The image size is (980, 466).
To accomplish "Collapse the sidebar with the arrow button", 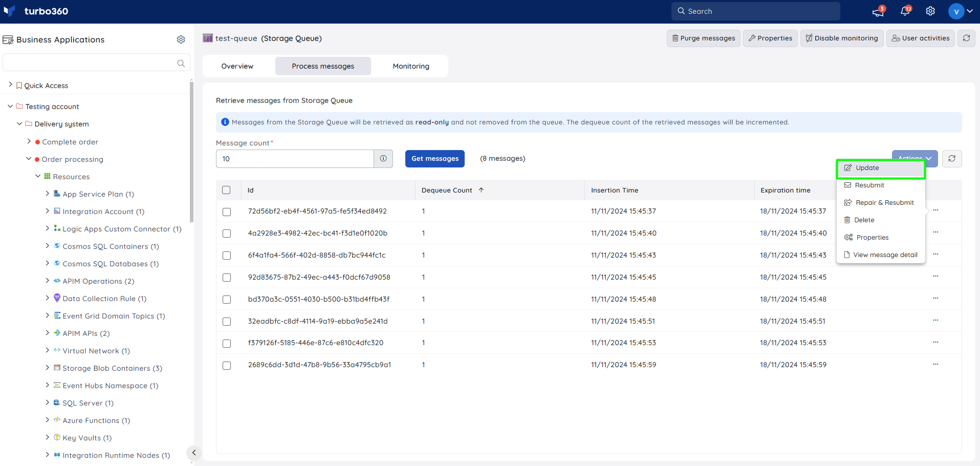I will [x=194, y=453].
